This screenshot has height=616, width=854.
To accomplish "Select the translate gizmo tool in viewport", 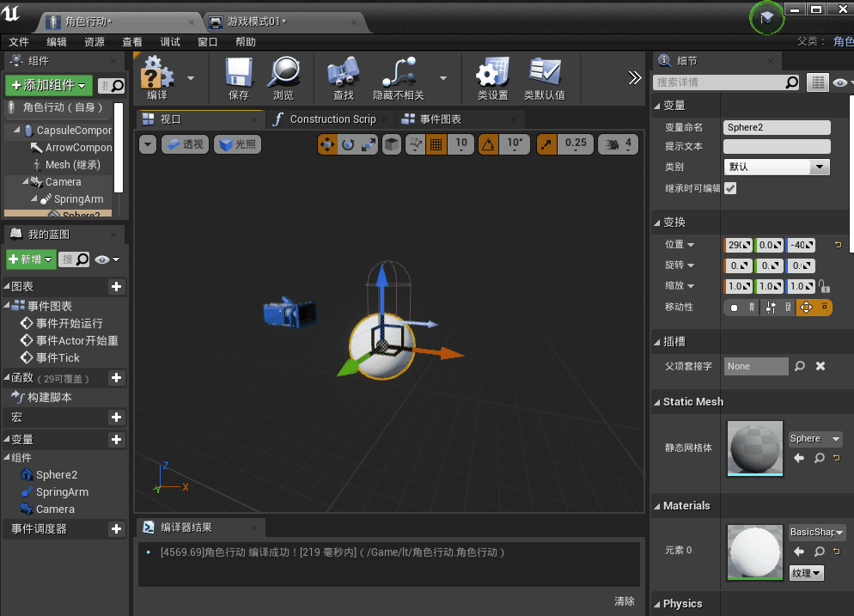I will (x=327, y=144).
